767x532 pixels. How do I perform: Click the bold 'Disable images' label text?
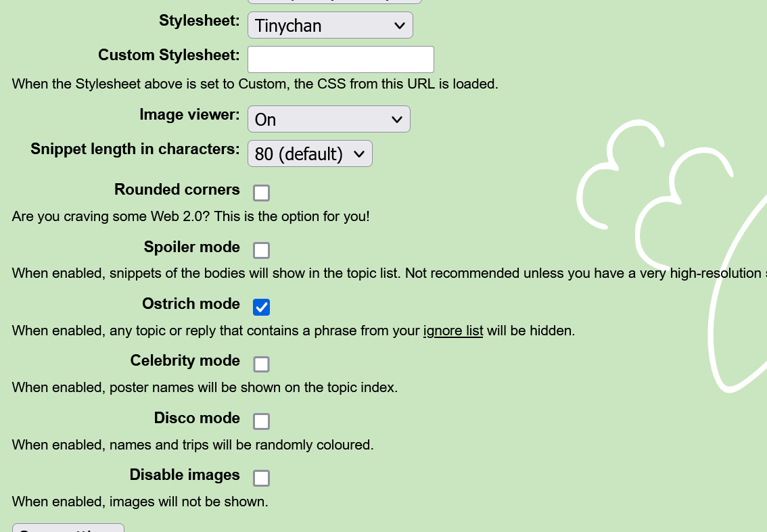coord(185,475)
